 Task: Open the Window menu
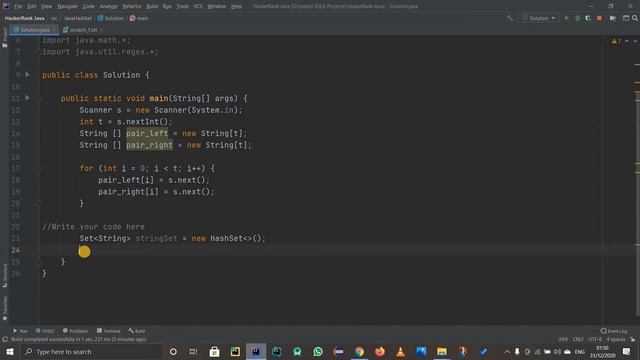coord(216,6)
